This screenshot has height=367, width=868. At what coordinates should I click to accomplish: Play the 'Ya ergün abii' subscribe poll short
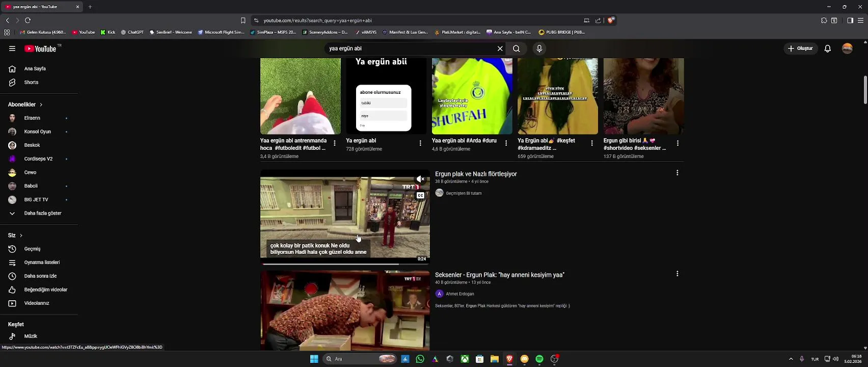(x=386, y=96)
